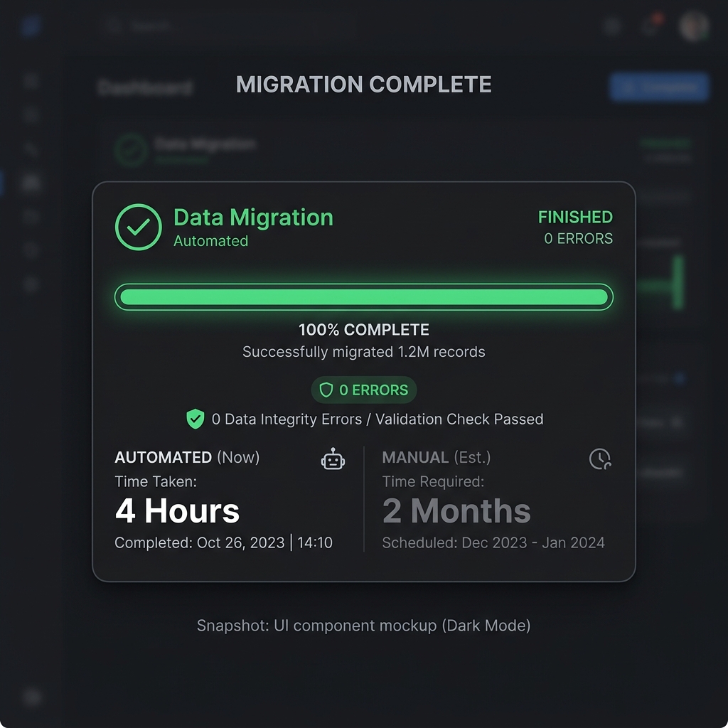The image size is (728, 728).
Task: Click the robot icon in Automated section
Action: point(333,459)
